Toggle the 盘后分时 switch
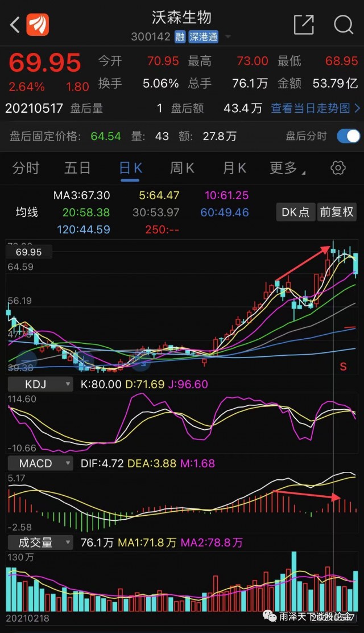The height and width of the screenshot is (633, 364). (348, 136)
